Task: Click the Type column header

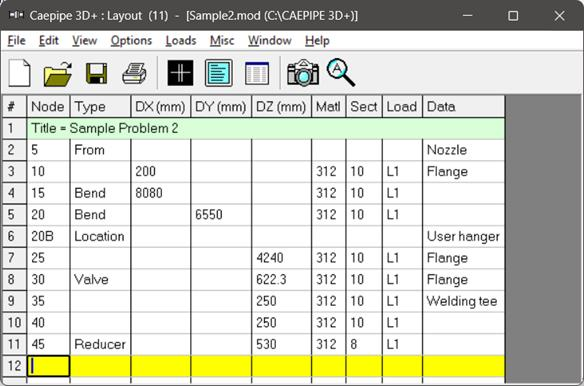Action: [101, 107]
